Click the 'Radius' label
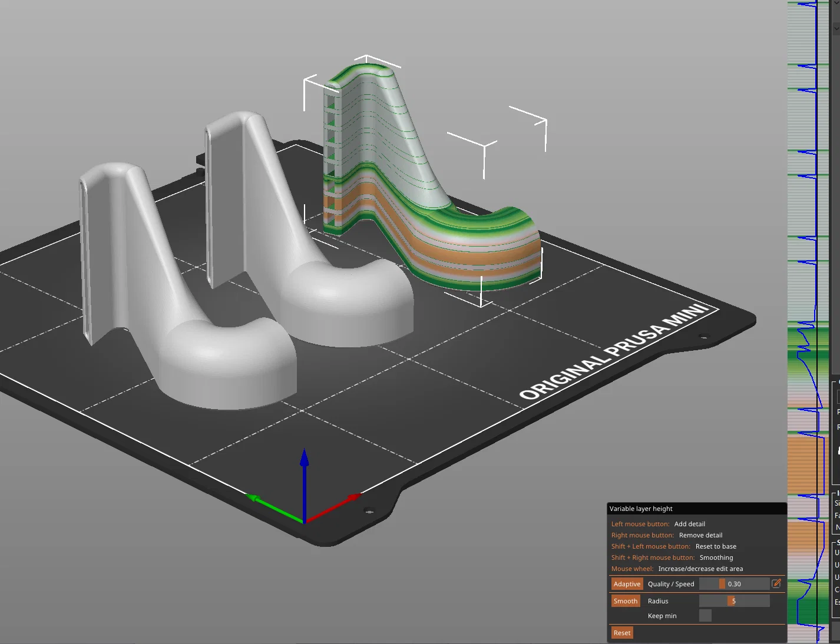The height and width of the screenshot is (644, 840). click(x=658, y=601)
